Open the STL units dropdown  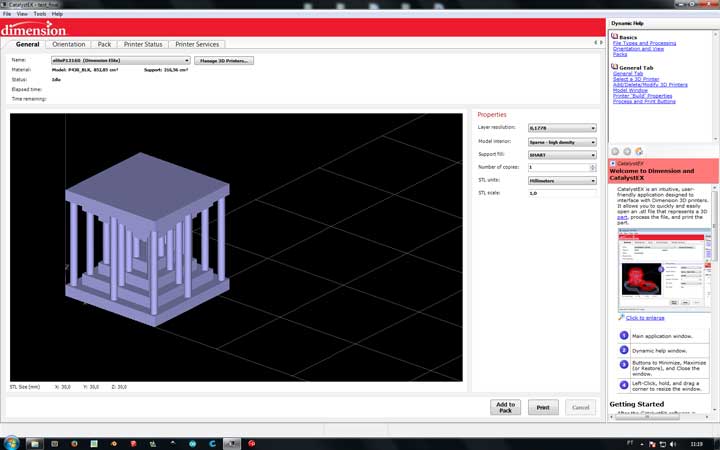(562, 181)
